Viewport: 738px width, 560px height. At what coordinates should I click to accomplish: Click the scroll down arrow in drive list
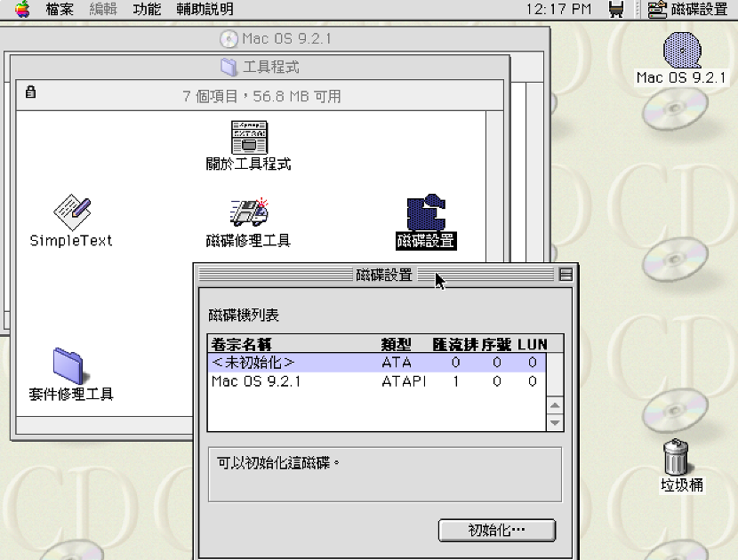pos(555,422)
